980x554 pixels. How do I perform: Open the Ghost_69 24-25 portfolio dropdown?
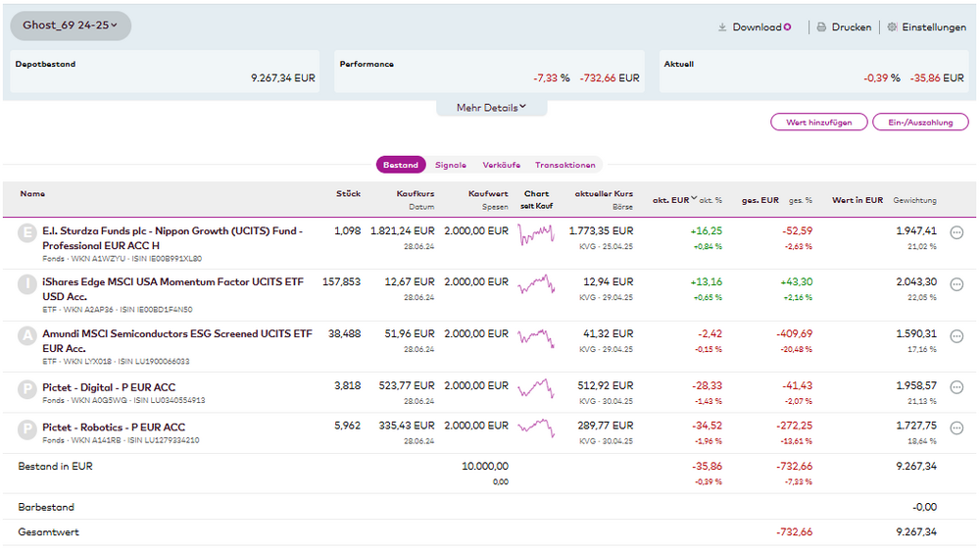click(71, 25)
